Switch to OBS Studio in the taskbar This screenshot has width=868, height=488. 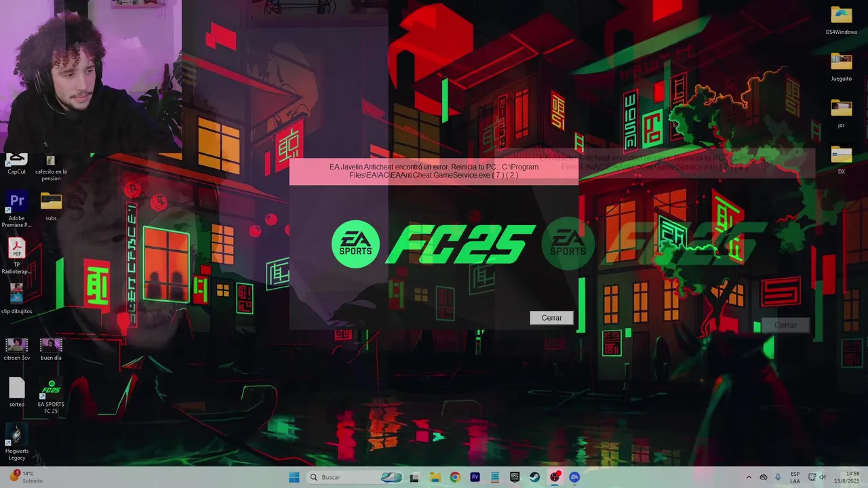point(555,477)
